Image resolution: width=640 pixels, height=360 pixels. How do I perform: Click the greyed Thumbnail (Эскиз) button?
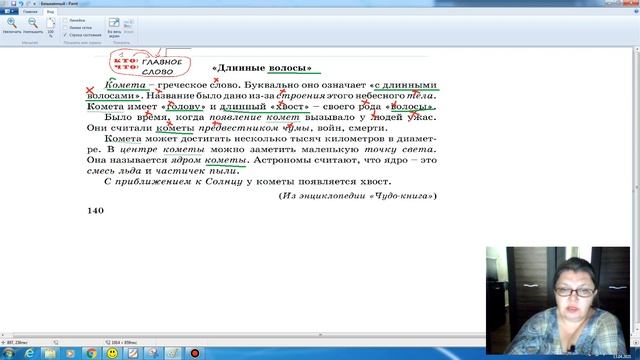click(129, 27)
